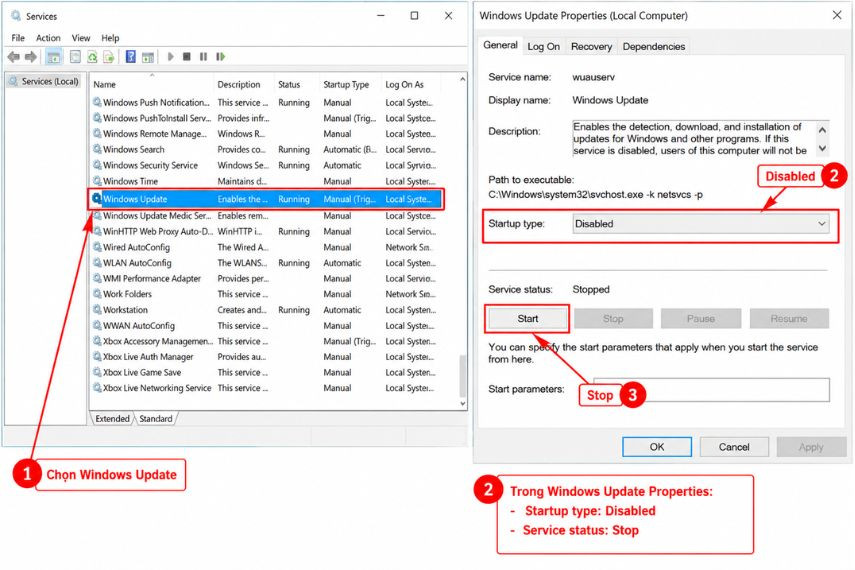Switch to the Standard view tab
855x570 pixels.
point(156,418)
